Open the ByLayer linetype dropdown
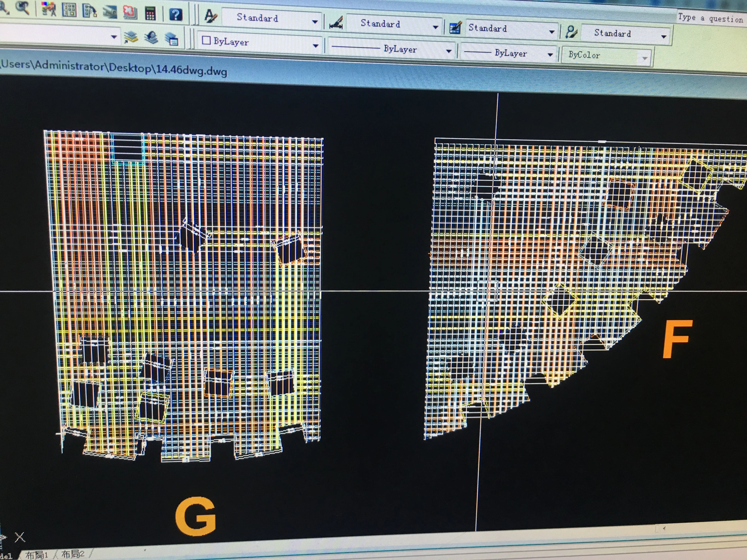 click(x=449, y=51)
